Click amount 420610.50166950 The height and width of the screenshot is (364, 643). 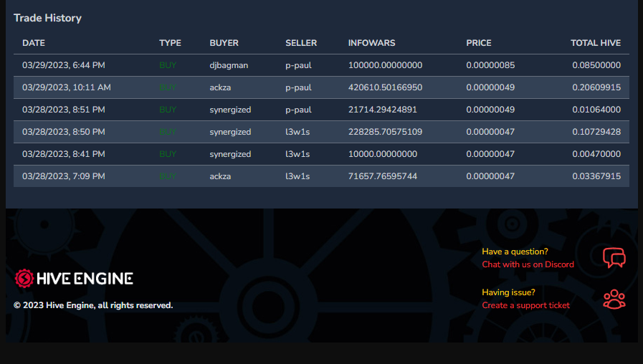(385, 87)
